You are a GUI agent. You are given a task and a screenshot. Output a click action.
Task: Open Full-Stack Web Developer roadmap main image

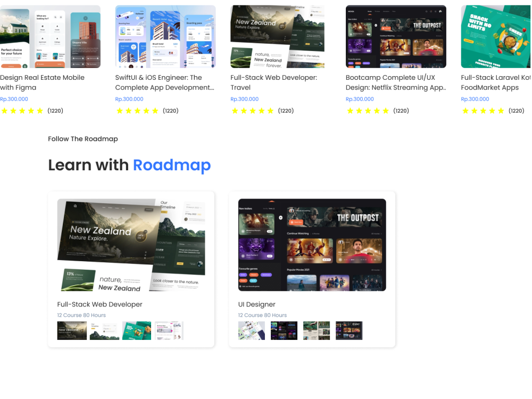tap(131, 245)
